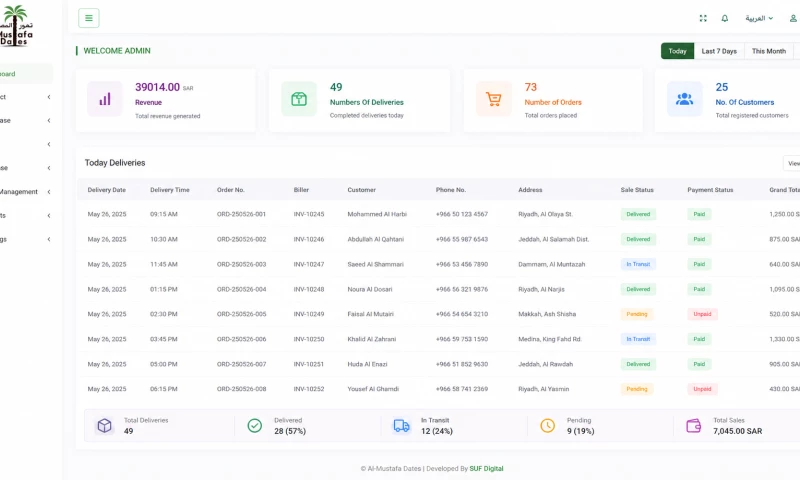The height and width of the screenshot is (480, 800).
Task: Select the Today filter tab
Action: [678, 51]
